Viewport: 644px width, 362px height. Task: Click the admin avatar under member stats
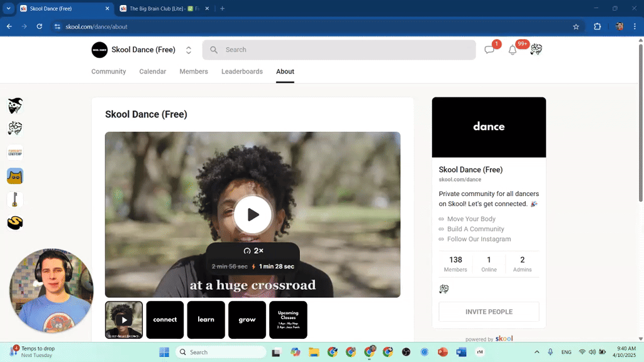point(443,289)
